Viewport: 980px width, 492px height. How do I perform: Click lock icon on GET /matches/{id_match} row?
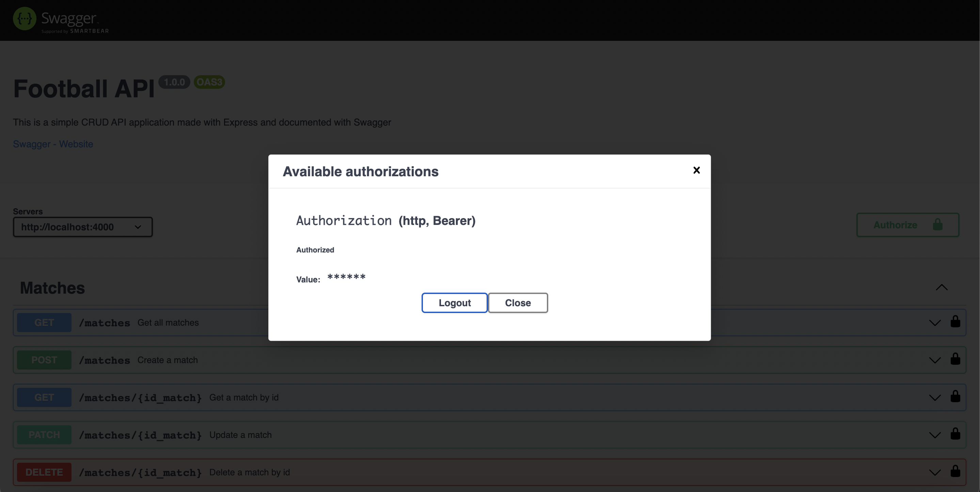click(955, 397)
